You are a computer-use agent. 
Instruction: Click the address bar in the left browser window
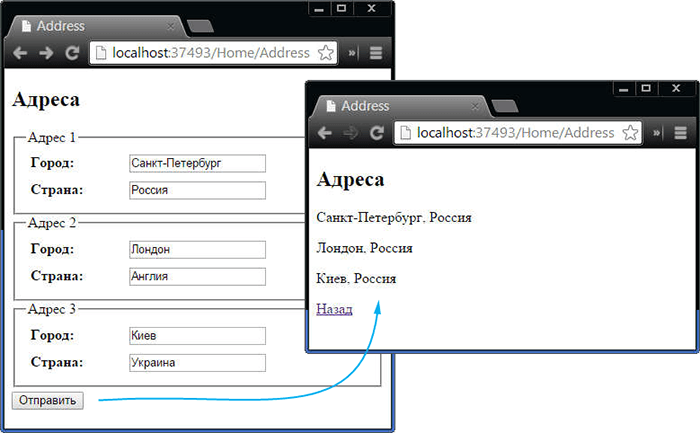(x=213, y=53)
